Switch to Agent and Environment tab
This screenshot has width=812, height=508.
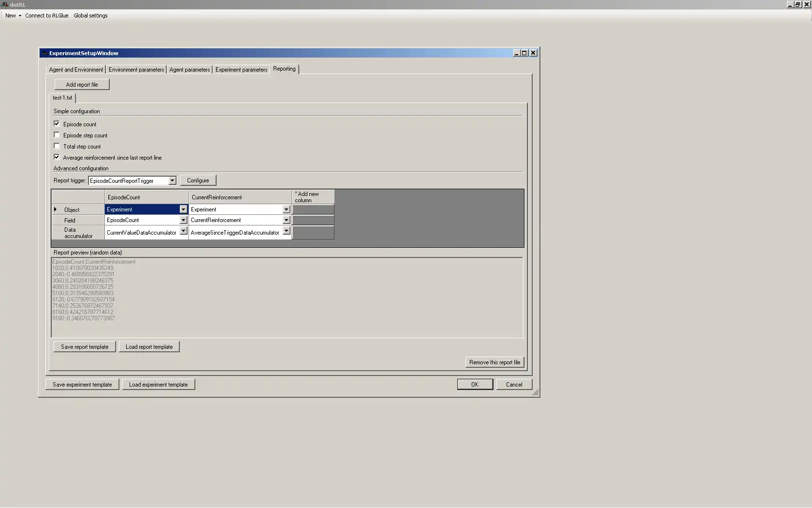76,70
